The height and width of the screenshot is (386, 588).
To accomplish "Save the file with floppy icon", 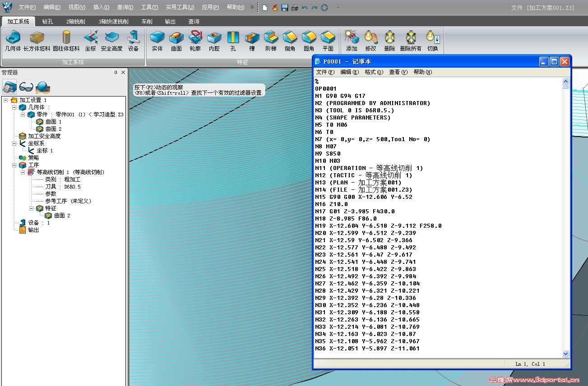I will (285, 8).
